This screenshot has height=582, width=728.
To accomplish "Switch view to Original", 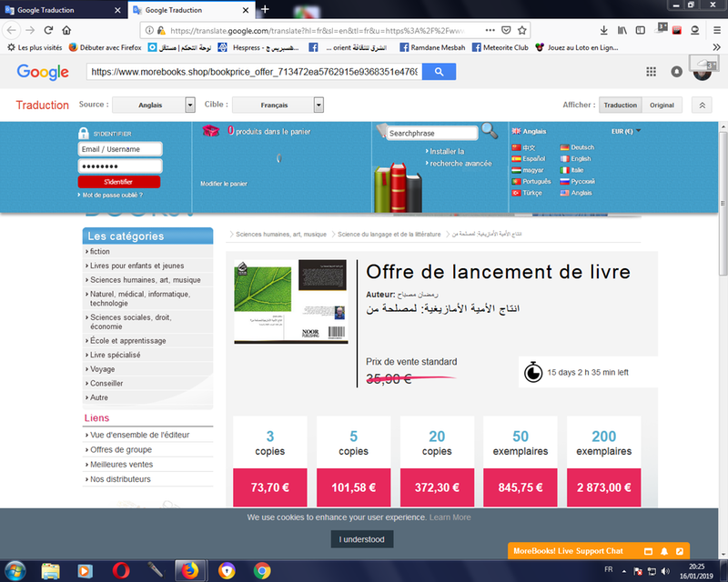I will coord(662,105).
